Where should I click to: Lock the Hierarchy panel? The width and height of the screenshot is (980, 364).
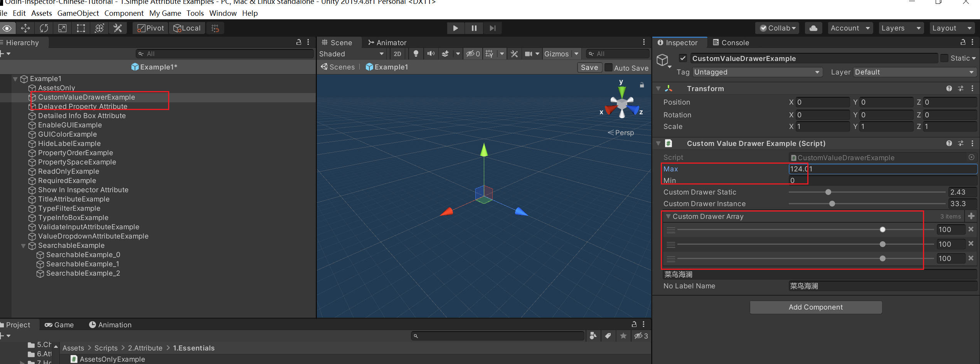point(298,42)
